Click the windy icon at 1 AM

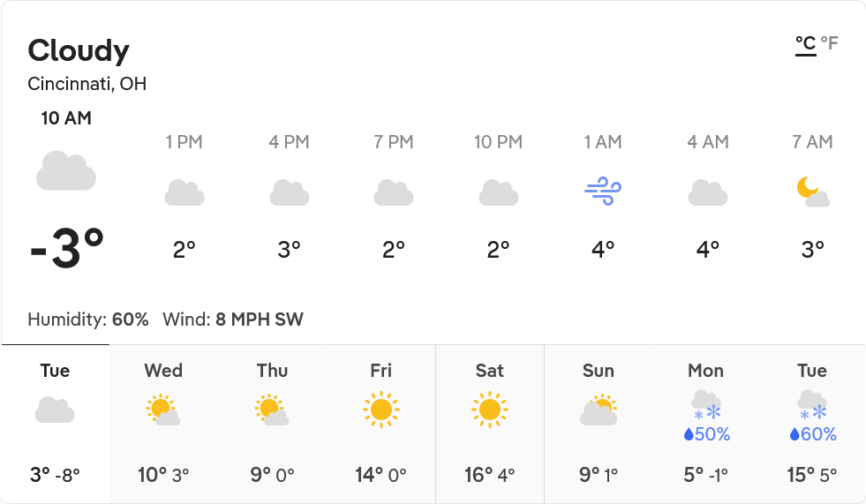tap(603, 192)
